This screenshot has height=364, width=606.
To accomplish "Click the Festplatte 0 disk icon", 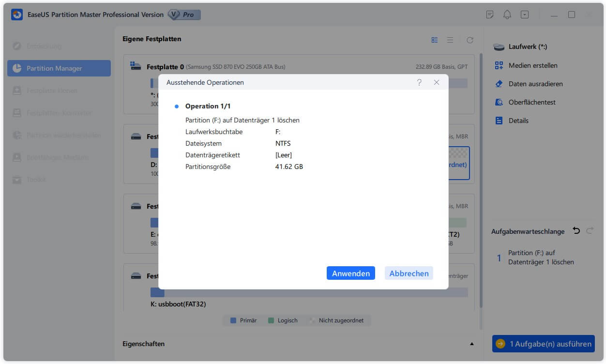I will pyautogui.click(x=136, y=66).
